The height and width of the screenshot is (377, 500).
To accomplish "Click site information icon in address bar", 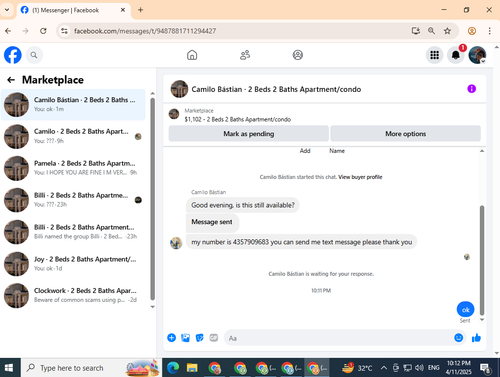I will 64,31.
